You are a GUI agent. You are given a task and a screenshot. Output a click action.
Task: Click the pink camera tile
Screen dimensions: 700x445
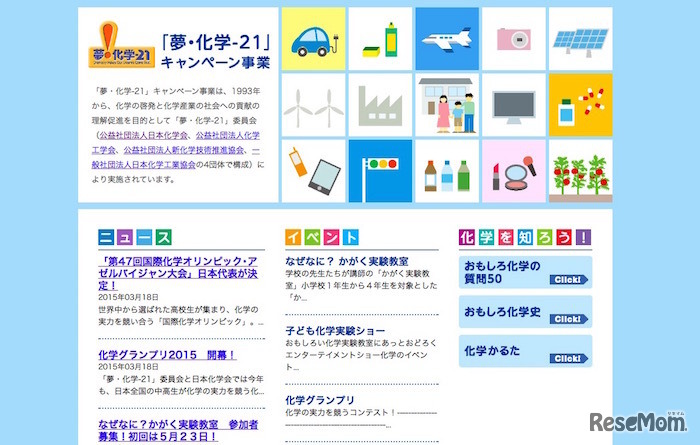[x=514, y=39]
